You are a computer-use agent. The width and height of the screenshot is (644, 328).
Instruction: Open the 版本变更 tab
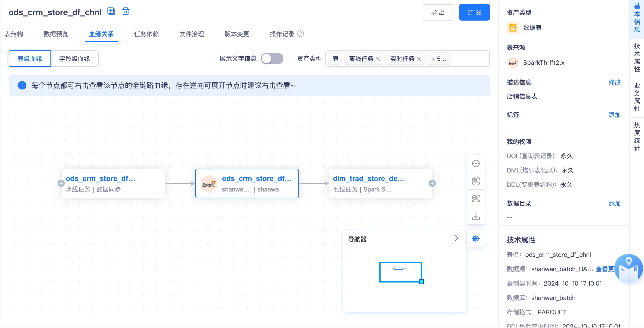(237, 34)
